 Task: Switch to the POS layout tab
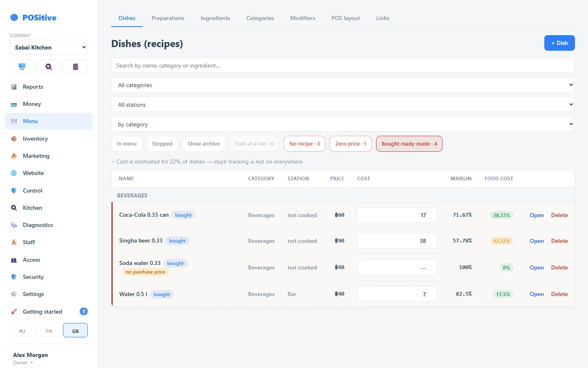point(345,18)
